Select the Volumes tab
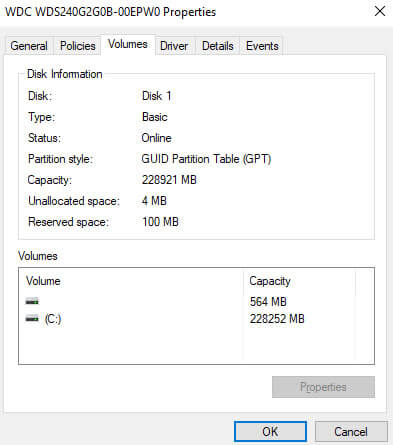 click(128, 44)
